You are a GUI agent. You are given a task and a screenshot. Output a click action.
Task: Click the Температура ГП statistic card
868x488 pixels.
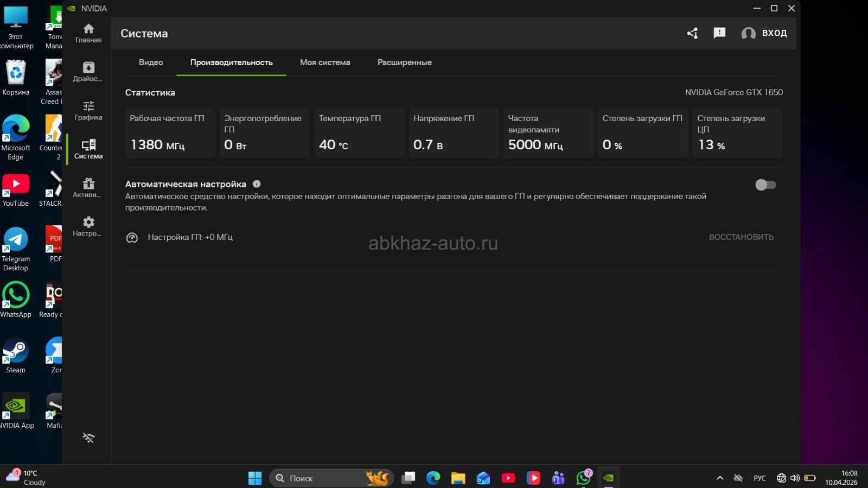[359, 134]
